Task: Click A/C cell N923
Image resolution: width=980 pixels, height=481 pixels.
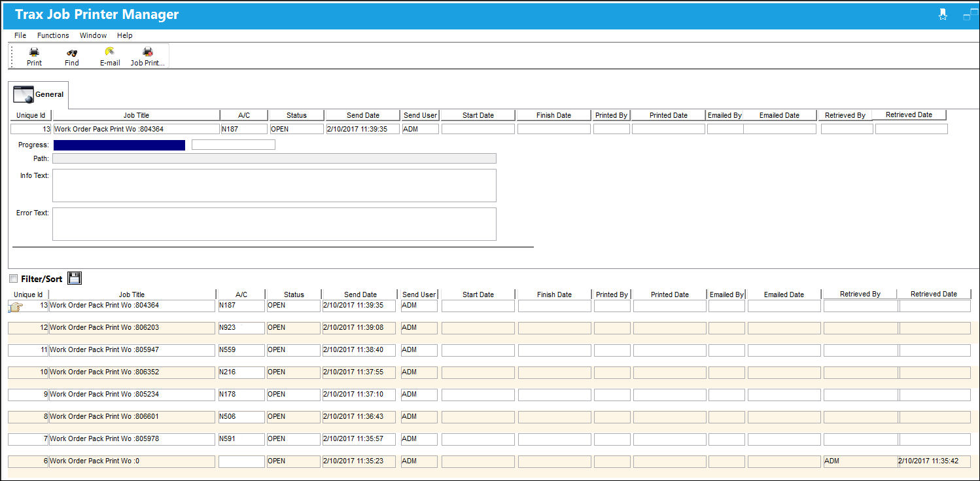Action: point(241,328)
